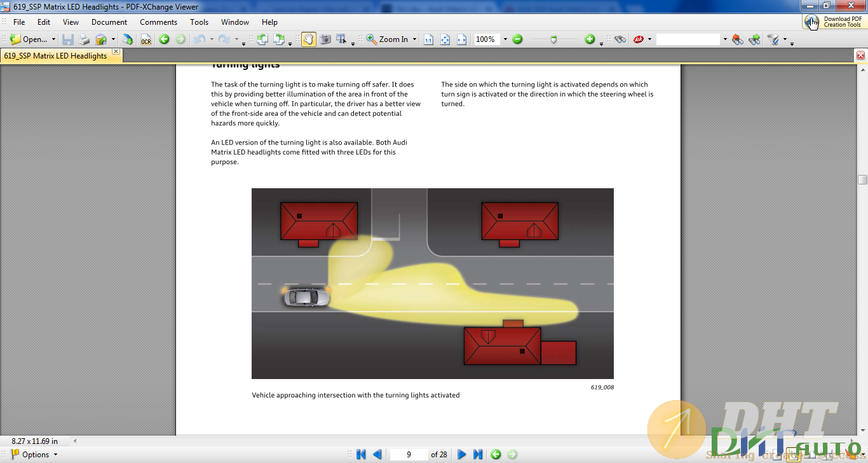Click the red close-all-tabs button at right

coord(860,55)
